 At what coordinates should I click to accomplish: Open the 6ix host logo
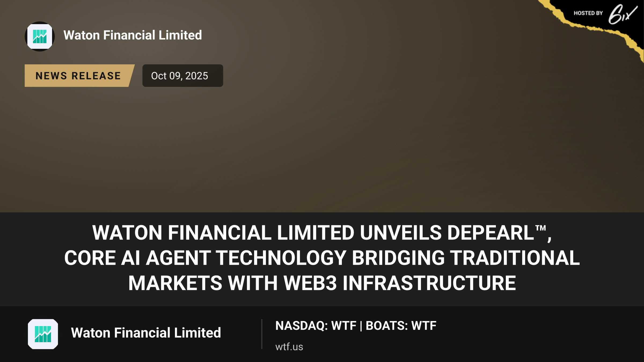[x=623, y=14]
